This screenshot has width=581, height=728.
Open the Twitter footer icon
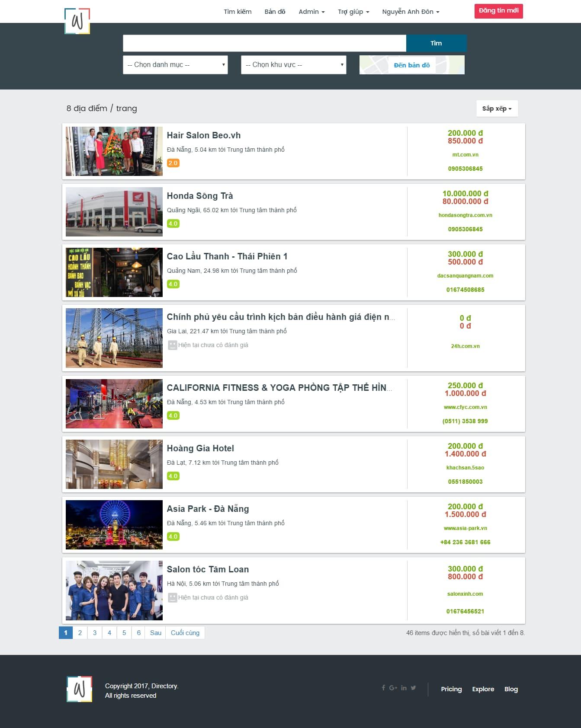click(414, 688)
